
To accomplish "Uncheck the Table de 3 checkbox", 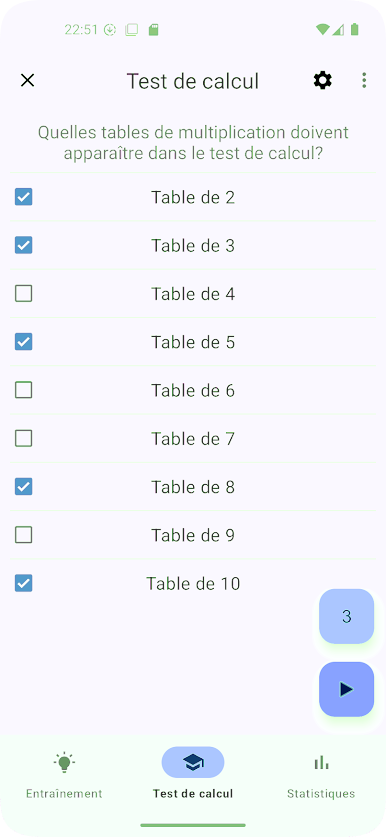I will click(x=23, y=245).
